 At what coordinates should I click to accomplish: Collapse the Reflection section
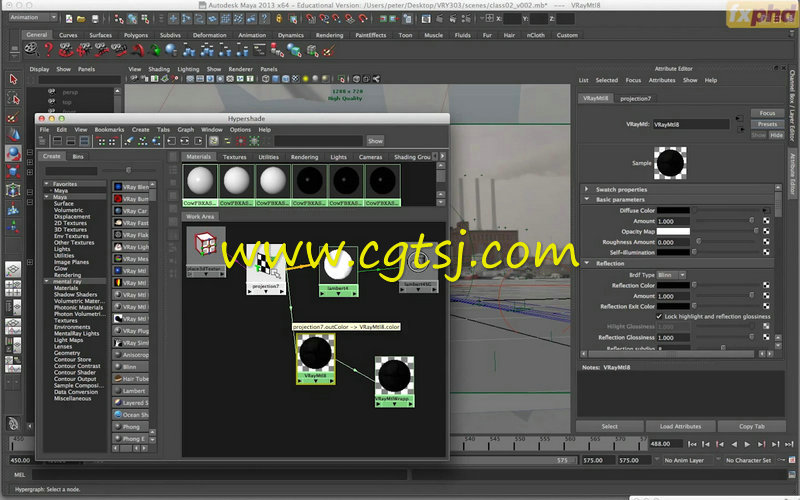pos(586,263)
